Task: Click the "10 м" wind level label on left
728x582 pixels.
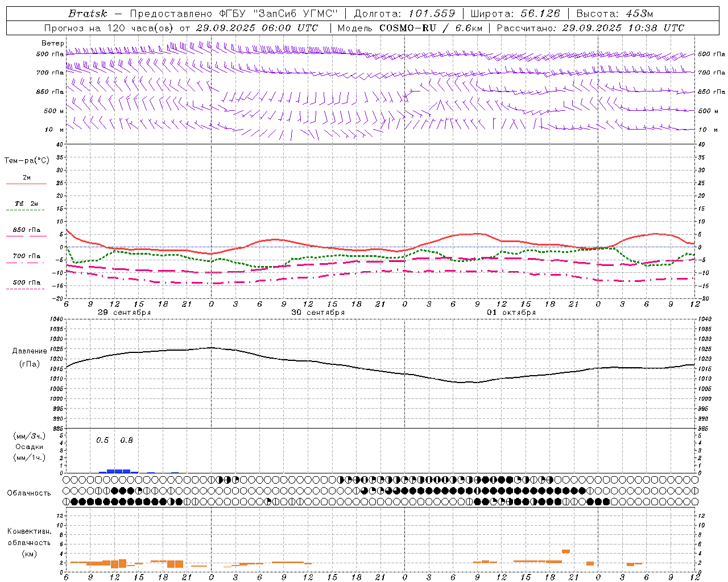Action: (x=54, y=130)
